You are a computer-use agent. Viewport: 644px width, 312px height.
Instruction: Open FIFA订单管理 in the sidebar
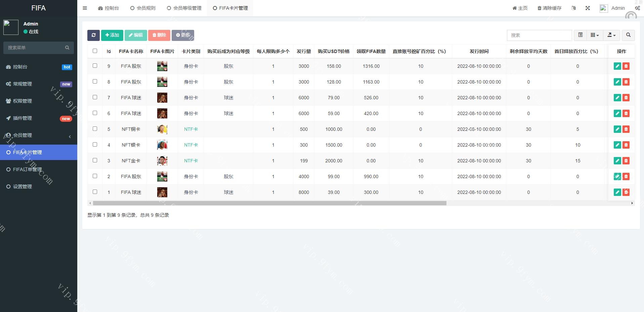click(x=28, y=169)
